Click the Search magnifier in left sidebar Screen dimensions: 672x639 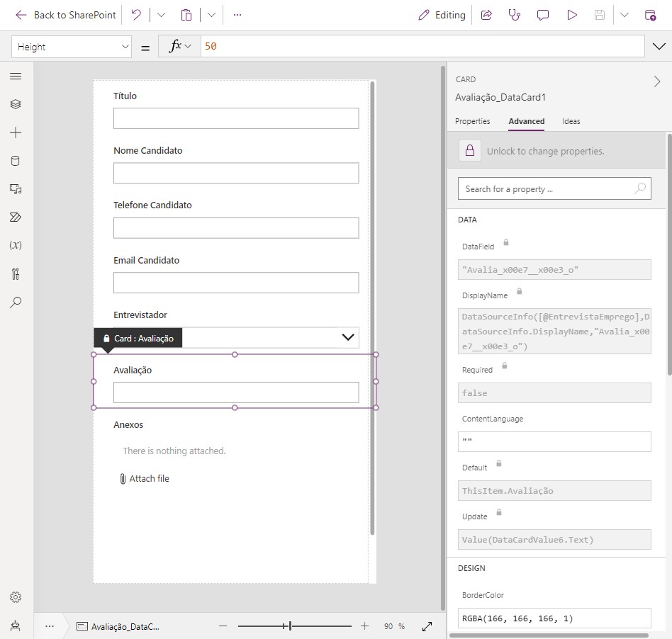coord(16,302)
